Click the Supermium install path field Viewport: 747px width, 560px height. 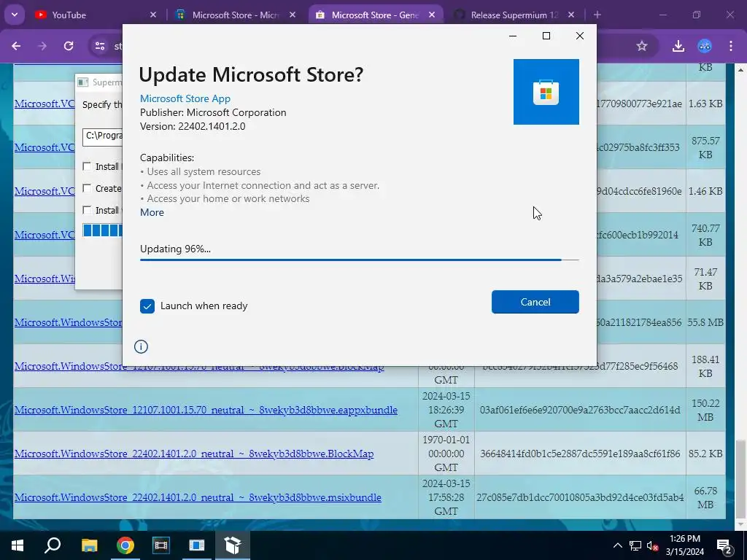(x=102, y=137)
